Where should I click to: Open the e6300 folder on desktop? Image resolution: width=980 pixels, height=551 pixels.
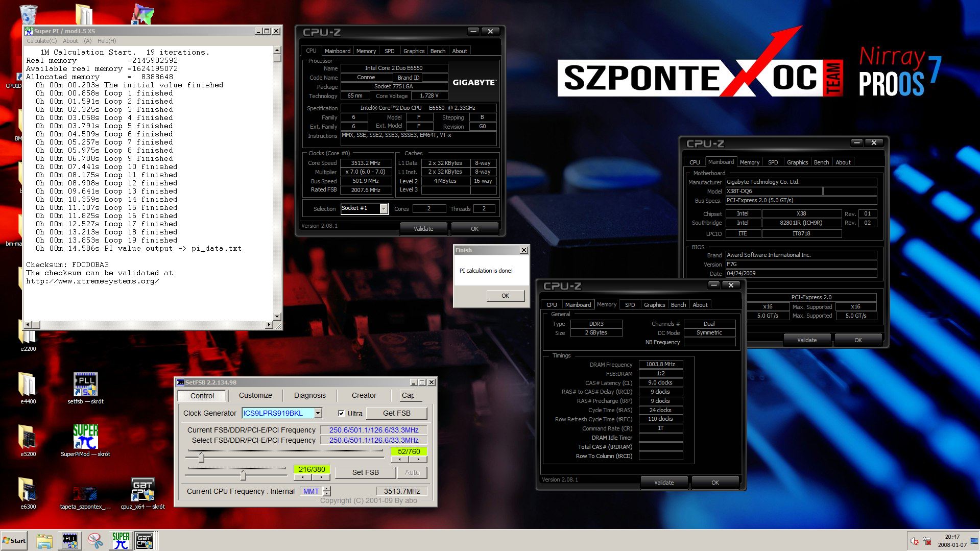pos(28,493)
